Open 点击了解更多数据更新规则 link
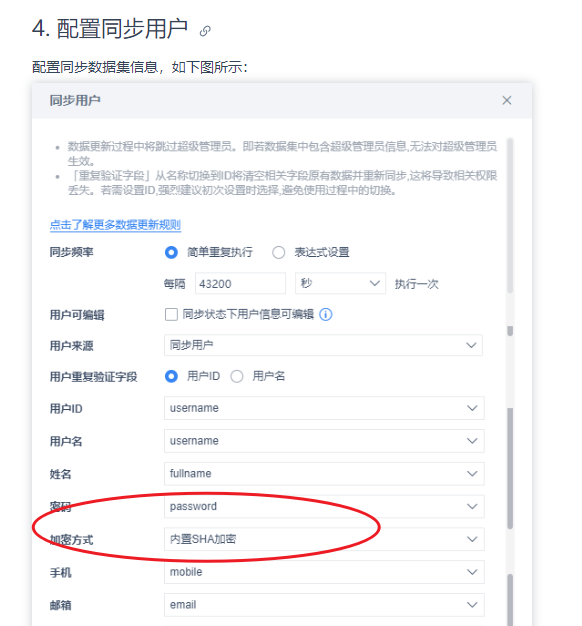This screenshot has height=626, width=582. (115, 225)
